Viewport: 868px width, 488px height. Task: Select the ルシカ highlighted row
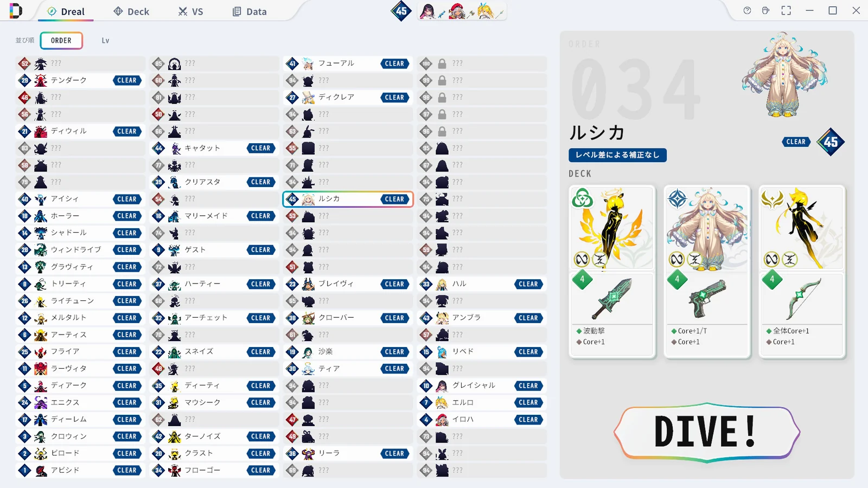click(x=348, y=199)
